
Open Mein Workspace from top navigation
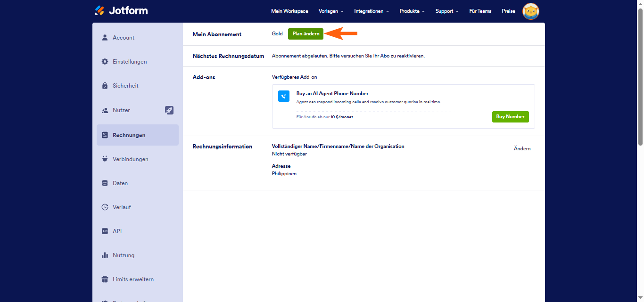point(289,11)
